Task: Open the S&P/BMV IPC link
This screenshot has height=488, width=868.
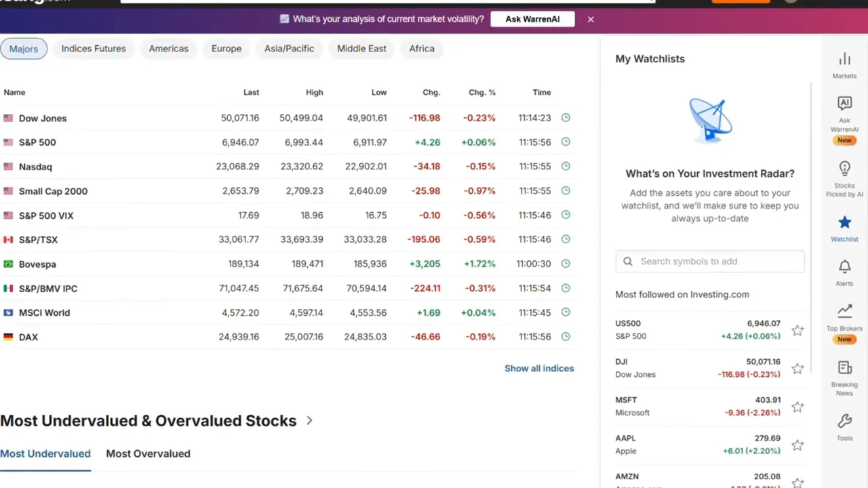Action: 48,289
